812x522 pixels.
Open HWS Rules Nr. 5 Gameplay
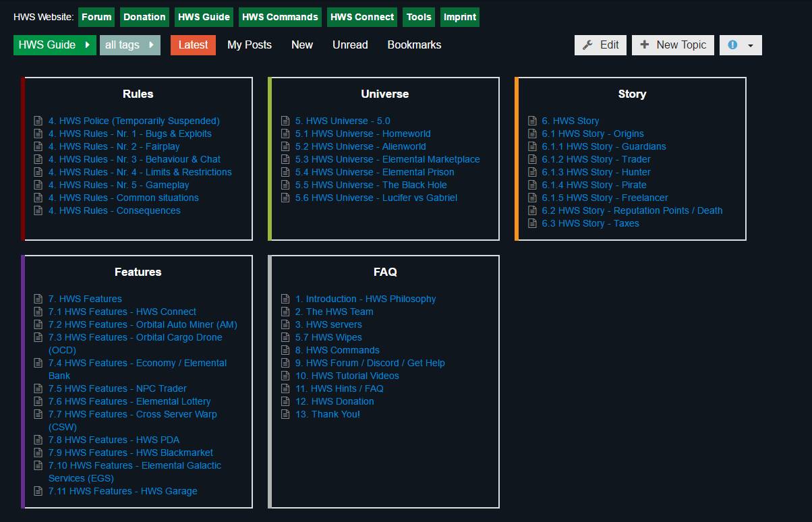pyautogui.click(x=119, y=185)
